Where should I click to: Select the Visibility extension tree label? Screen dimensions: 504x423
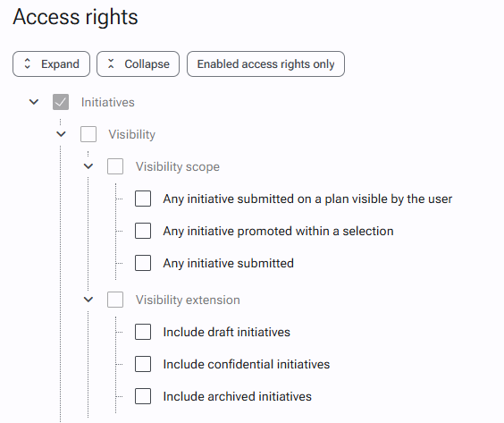[x=188, y=300]
